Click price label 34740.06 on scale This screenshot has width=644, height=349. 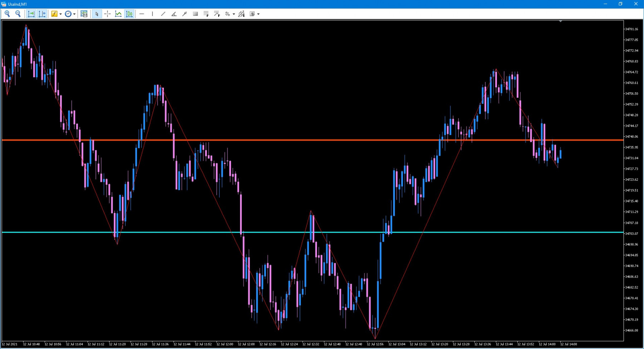631,137
